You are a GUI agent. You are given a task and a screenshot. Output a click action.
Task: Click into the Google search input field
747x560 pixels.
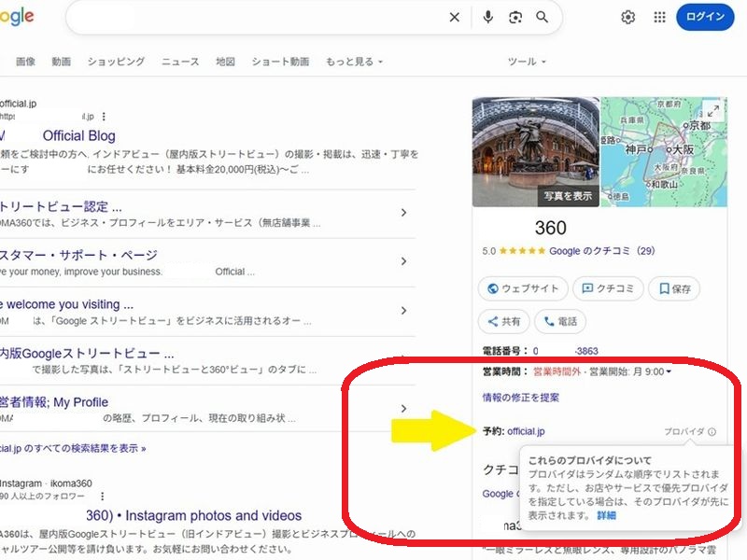tap(258, 18)
